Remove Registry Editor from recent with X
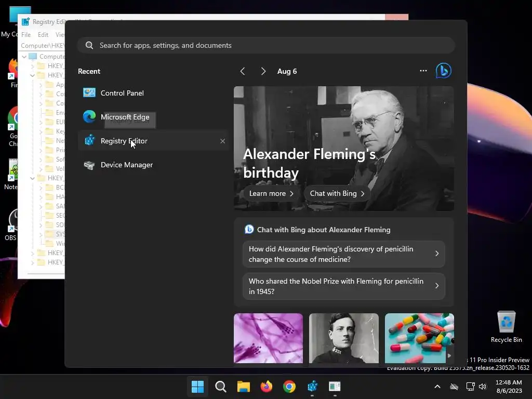 [x=222, y=141]
